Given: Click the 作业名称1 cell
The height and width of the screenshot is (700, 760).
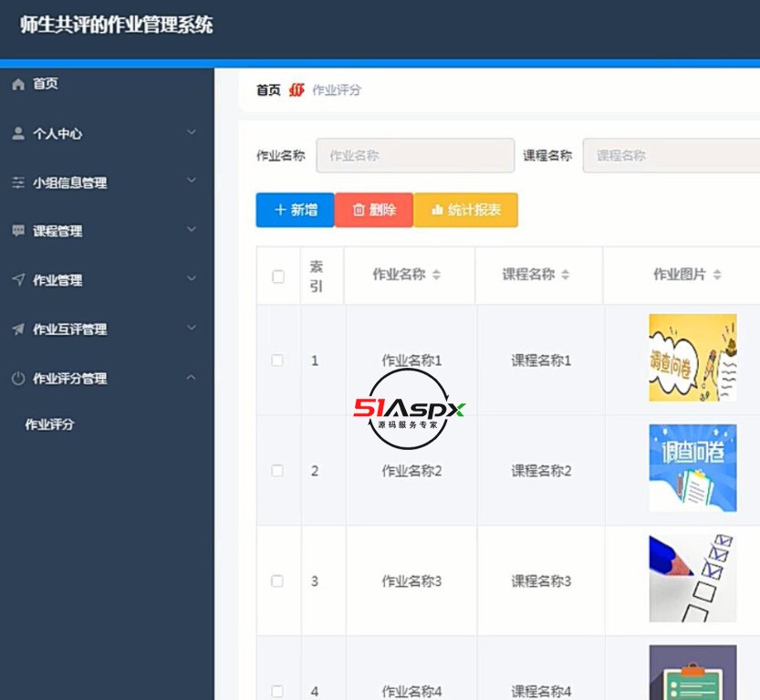Looking at the screenshot, I should coord(411,360).
